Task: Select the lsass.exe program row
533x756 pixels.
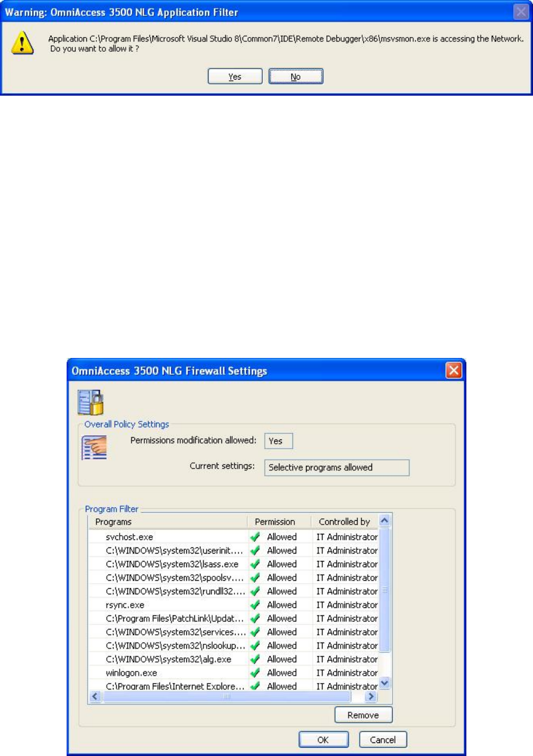Action: tap(233, 564)
